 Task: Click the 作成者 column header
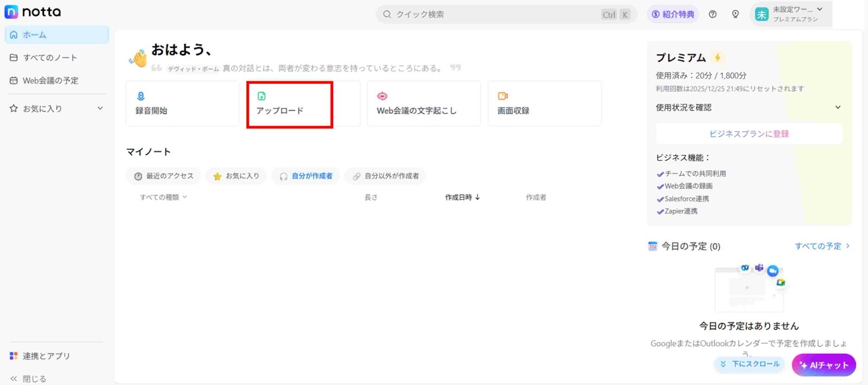[x=536, y=197]
